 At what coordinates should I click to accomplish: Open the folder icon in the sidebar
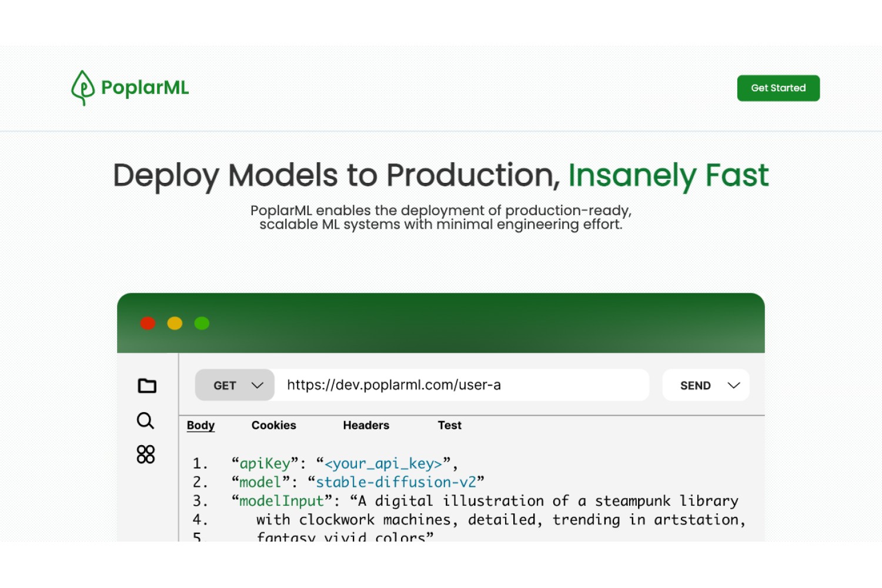click(147, 385)
